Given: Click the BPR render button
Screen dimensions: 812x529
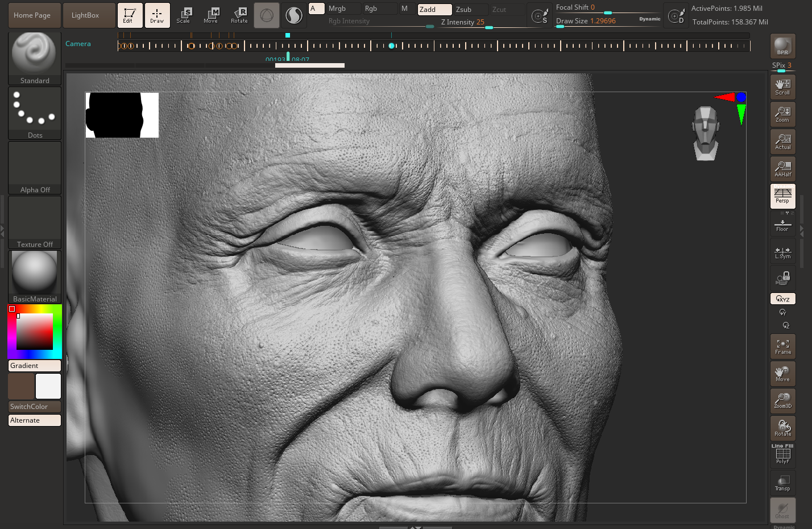Looking at the screenshot, I should point(782,46).
